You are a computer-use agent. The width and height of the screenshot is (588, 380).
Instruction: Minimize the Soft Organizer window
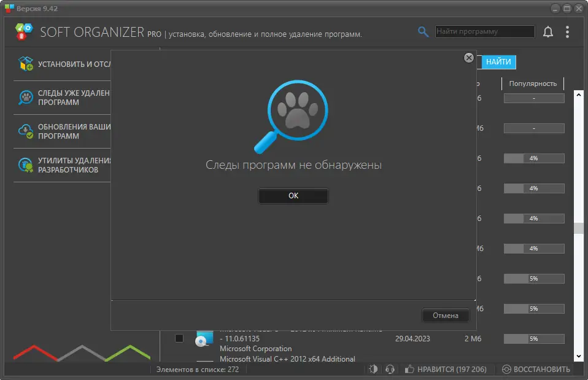(x=555, y=8)
